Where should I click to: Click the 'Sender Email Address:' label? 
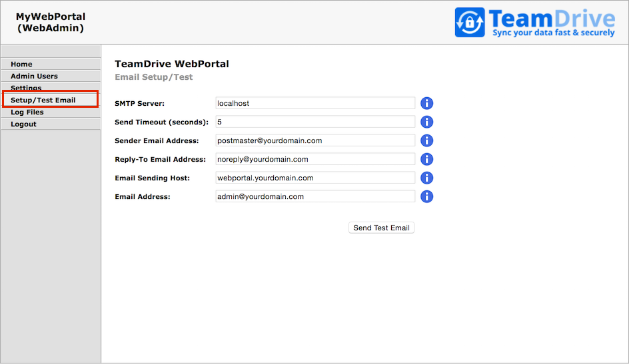(157, 140)
